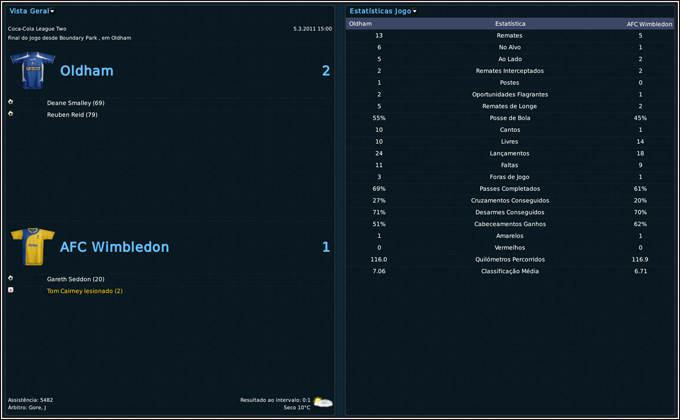Click the AFC Wimbledon yellow kit icon
The width and height of the screenshot is (680, 420).
[32, 246]
